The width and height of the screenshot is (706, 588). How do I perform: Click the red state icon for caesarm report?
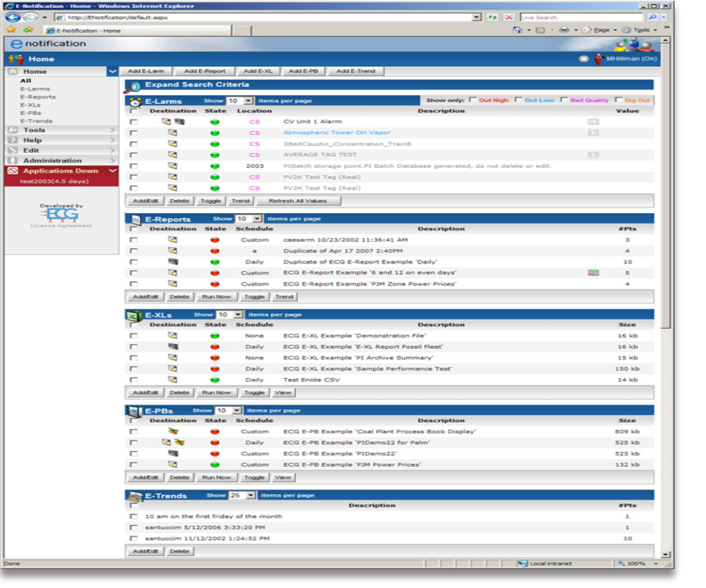click(x=214, y=240)
